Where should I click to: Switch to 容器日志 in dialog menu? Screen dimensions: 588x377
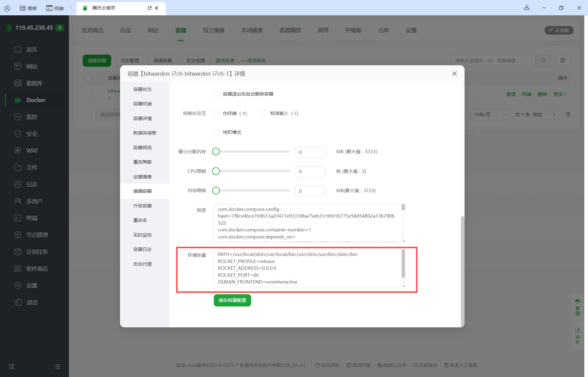pyautogui.click(x=142, y=249)
